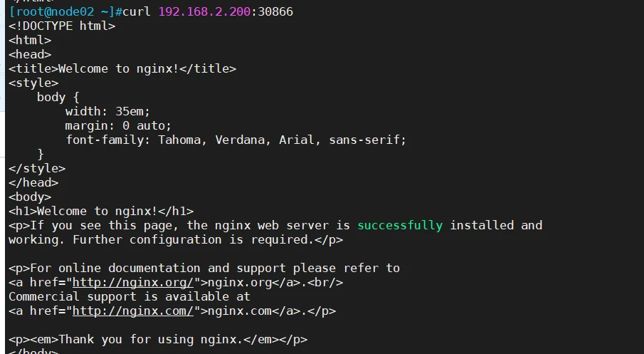The height and width of the screenshot is (354, 644).
Task: Click the width: 35em line
Action: click(x=107, y=111)
